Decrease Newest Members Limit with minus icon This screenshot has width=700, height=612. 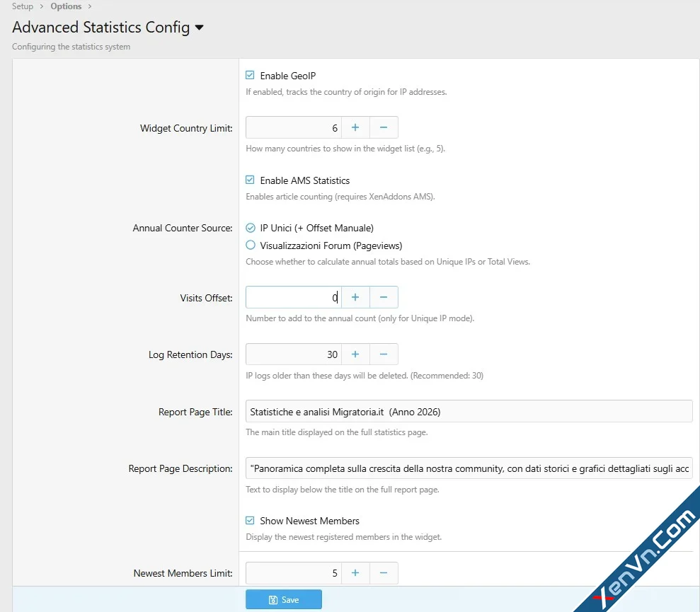tap(384, 573)
